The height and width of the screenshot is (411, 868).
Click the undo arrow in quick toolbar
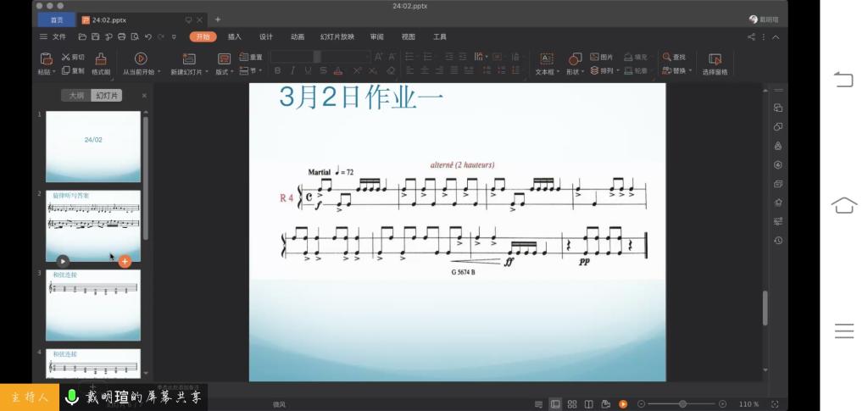[x=147, y=37]
